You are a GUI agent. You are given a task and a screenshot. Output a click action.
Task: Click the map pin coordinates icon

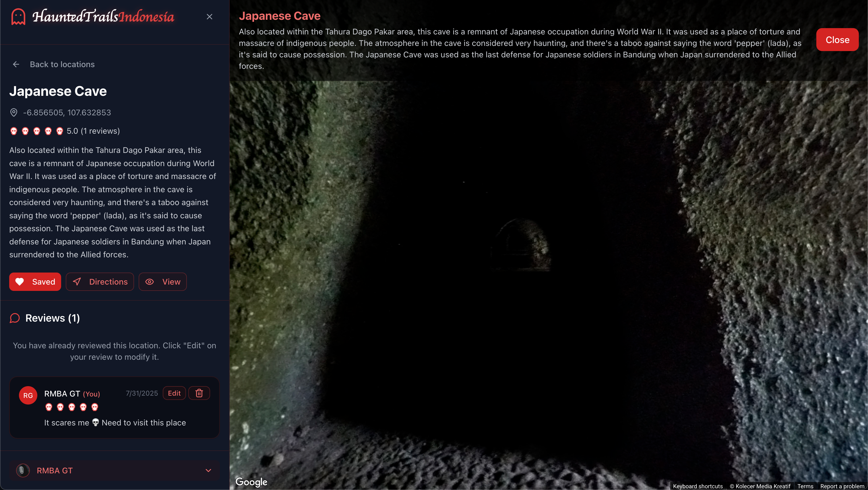[x=14, y=112]
